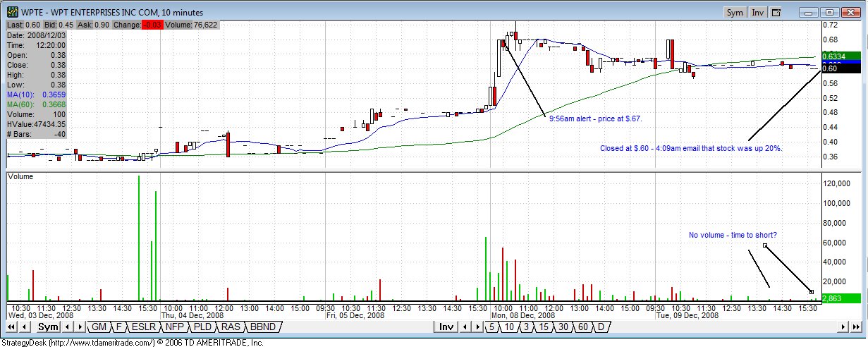Switch to the ESLR symbol tab

click(144, 327)
